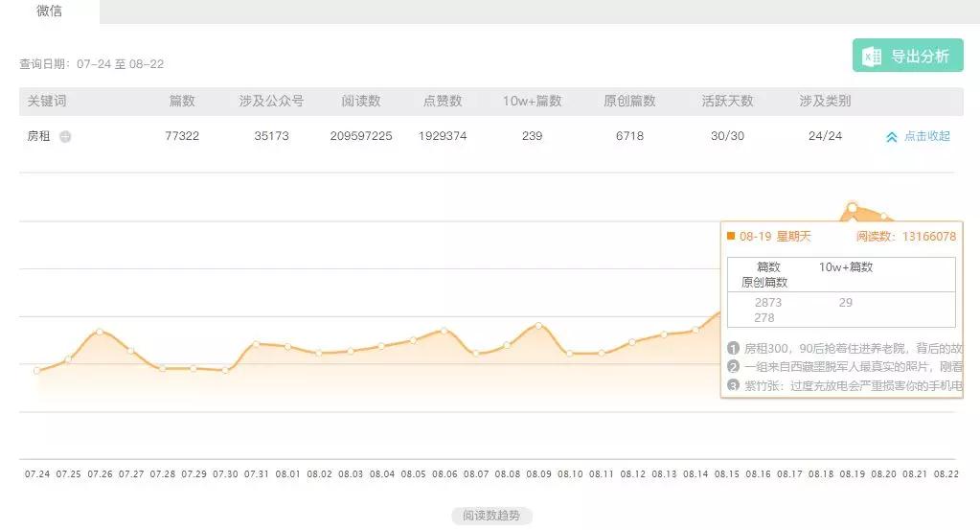Click the plus icon beside 房租 keyword
Viewport: 980px width, 530px height.
click(65, 136)
